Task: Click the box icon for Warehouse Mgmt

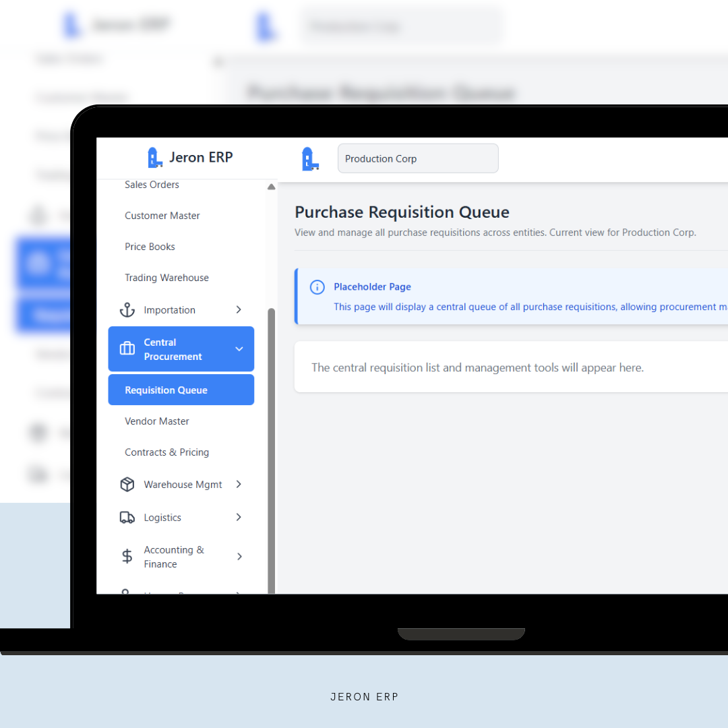Action: 127,485
